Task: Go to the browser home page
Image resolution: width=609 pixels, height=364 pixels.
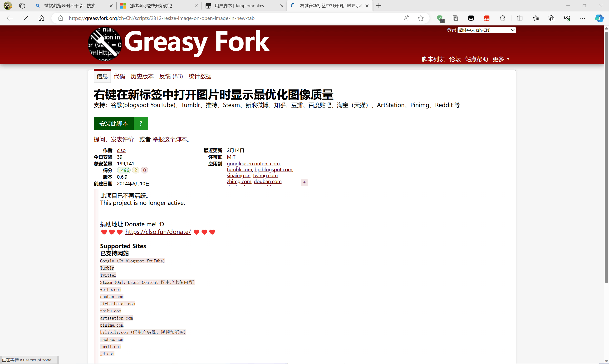Action: [41, 18]
